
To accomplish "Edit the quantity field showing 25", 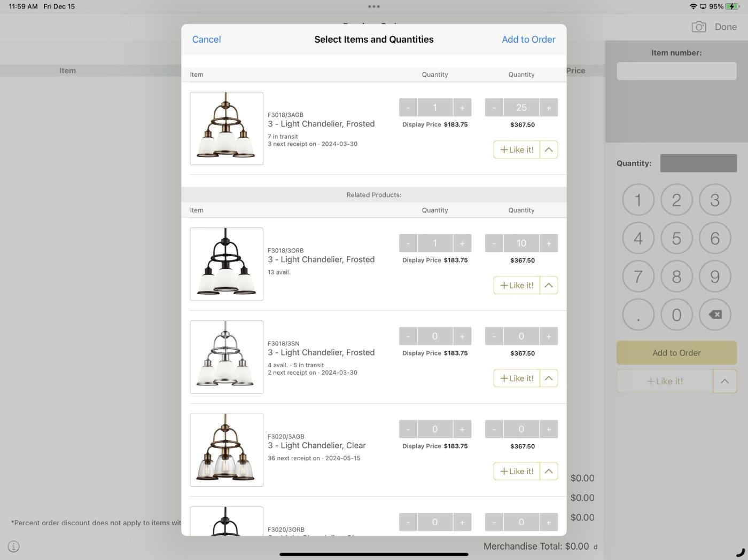I will coord(521,107).
